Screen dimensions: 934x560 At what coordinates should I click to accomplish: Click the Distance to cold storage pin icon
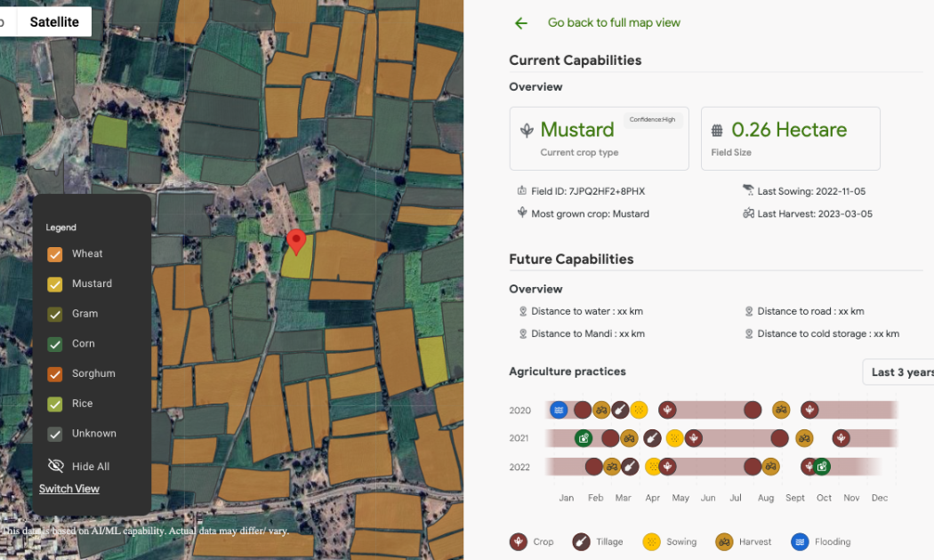tap(749, 334)
